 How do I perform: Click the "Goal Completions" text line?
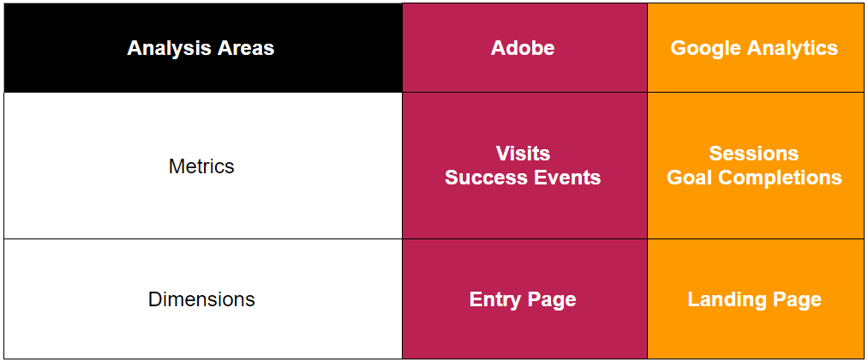pyautogui.click(x=754, y=178)
